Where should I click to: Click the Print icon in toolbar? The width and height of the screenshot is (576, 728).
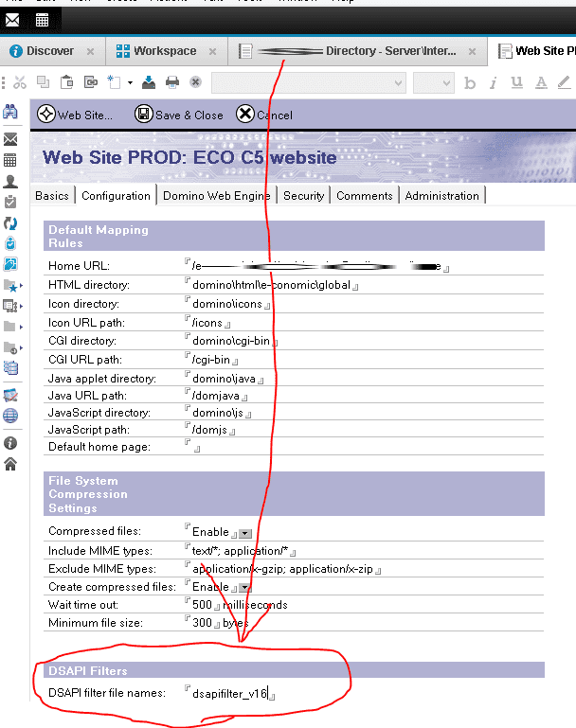pyautogui.click(x=172, y=83)
